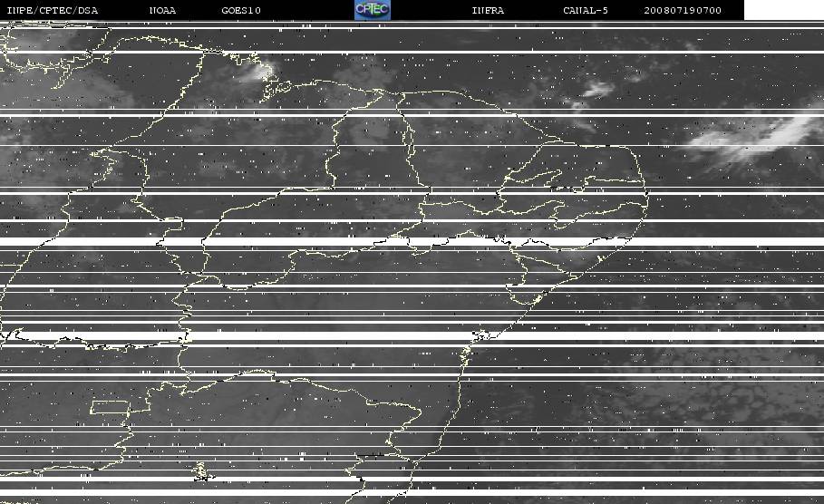Click the easternmost tip of Brazil's coastline
The height and width of the screenshot is (504, 824).
click(x=647, y=196)
